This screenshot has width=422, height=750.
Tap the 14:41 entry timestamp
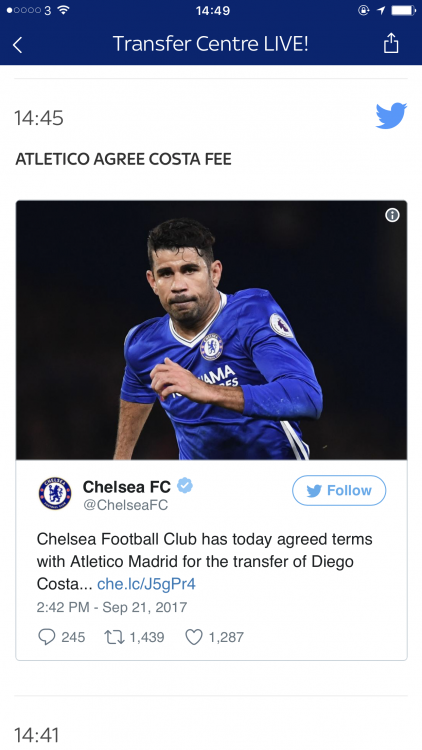36,735
